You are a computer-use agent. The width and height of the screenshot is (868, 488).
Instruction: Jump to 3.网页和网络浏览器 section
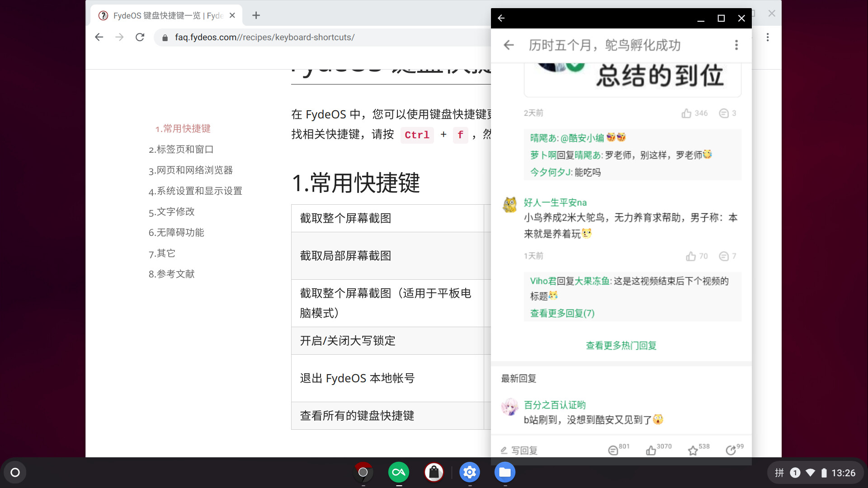190,170
